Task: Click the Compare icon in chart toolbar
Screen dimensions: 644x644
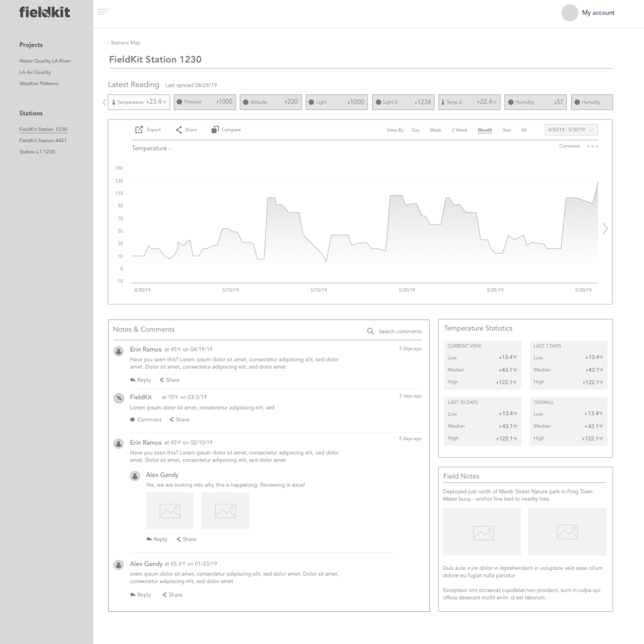Action: point(215,130)
